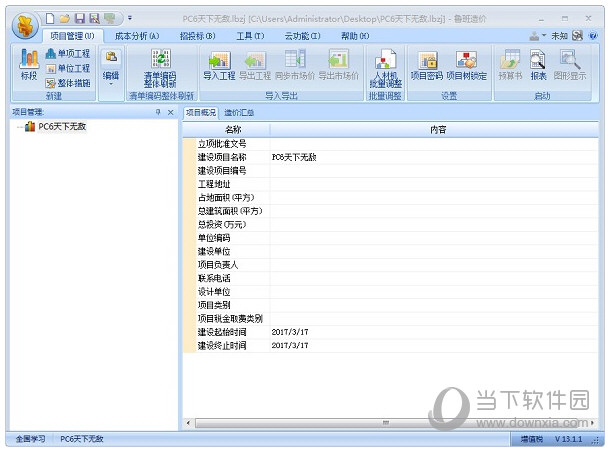This screenshot has width=613, height=452.
Task: Click the 导入工程 import project icon
Action: pyautogui.click(x=219, y=65)
